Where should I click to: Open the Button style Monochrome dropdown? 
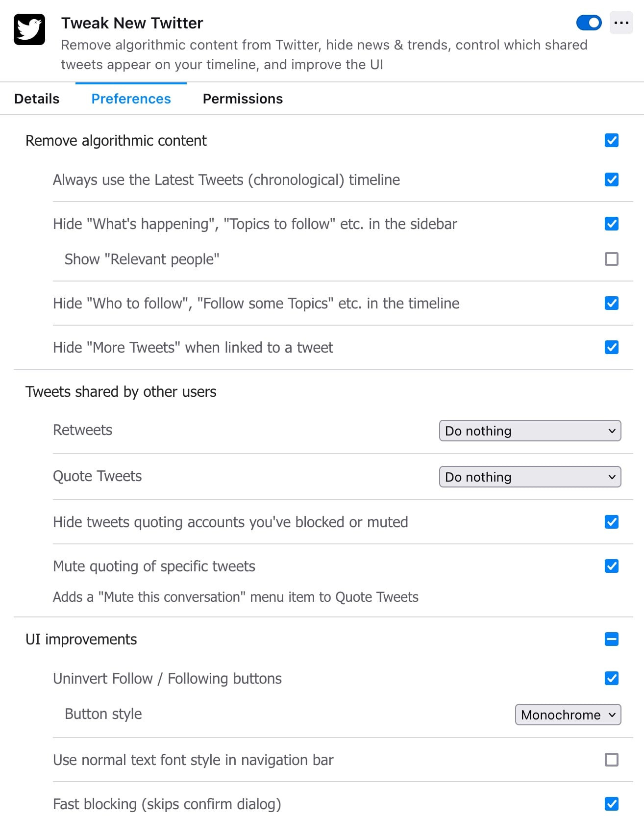point(568,715)
